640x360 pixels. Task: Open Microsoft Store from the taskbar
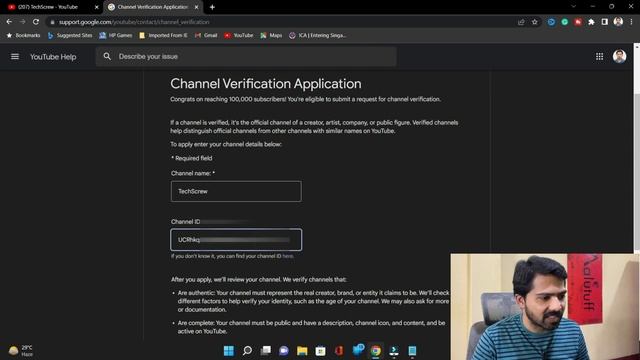[x=320, y=351]
